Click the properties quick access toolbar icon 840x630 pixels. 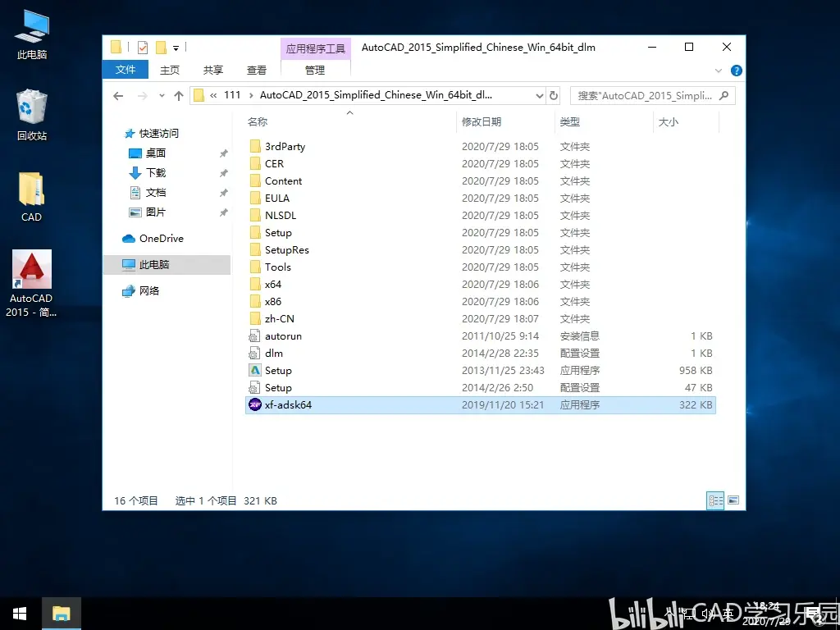[x=143, y=48]
